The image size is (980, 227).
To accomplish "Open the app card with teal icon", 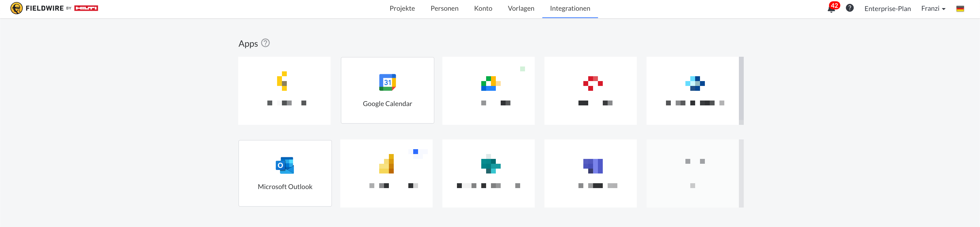I will tap(488, 173).
